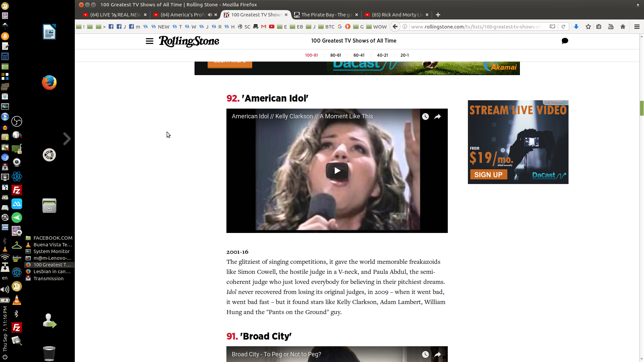The width and height of the screenshot is (644, 362).
Task: Go to Firefox home page
Action: tap(623, 26)
